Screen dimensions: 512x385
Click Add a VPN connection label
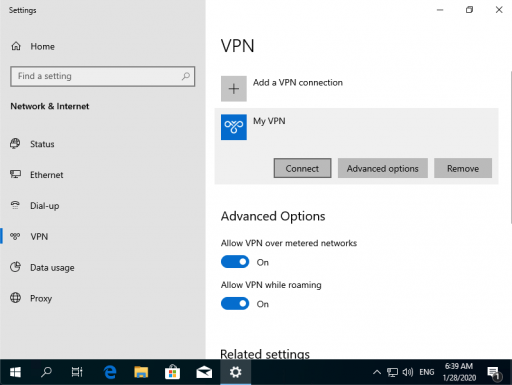pos(298,82)
